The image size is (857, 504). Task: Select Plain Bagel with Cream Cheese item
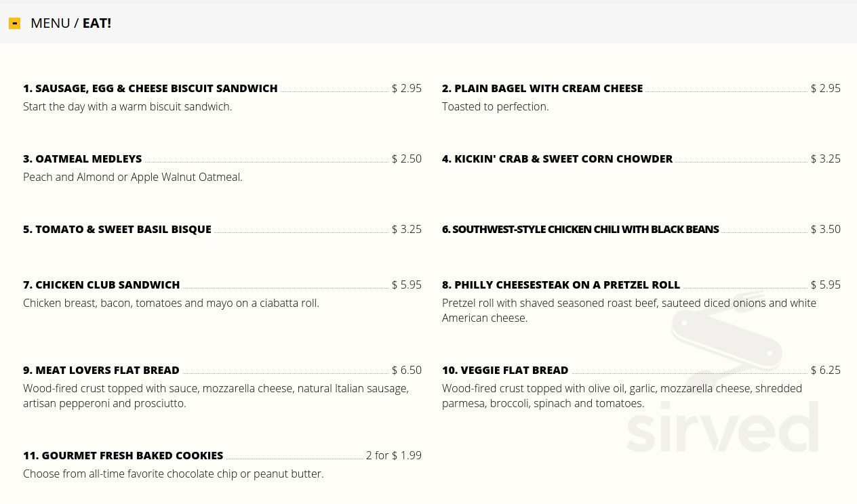542,88
